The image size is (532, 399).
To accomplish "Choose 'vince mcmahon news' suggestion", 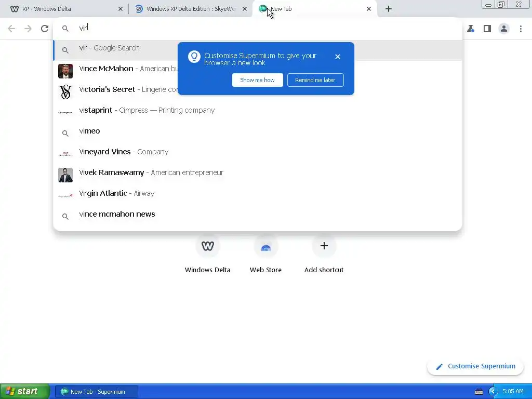I will pyautogui.click(x=258, y=214).
